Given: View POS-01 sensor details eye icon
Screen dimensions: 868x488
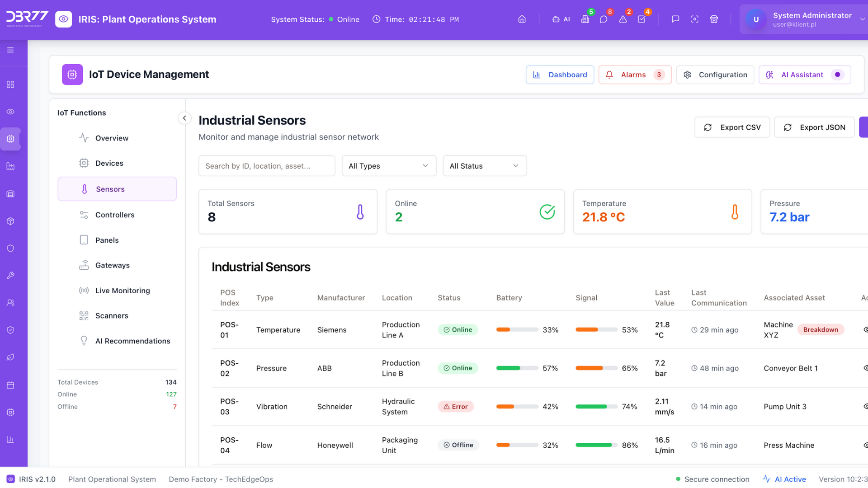Looking at the screenshot, I should [865, 329].
